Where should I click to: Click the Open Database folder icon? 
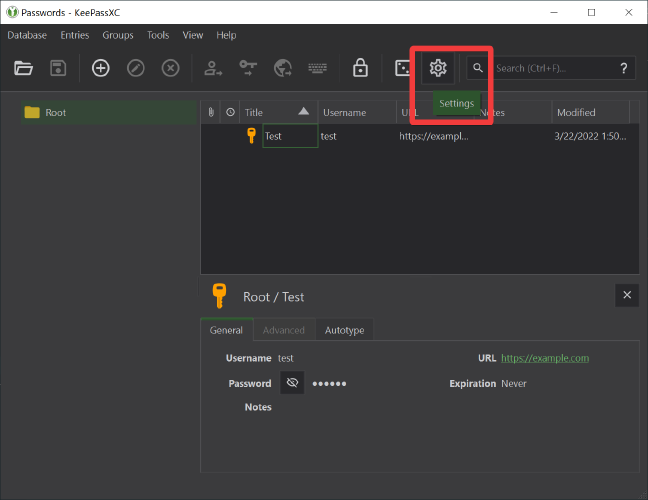point(24,68)
